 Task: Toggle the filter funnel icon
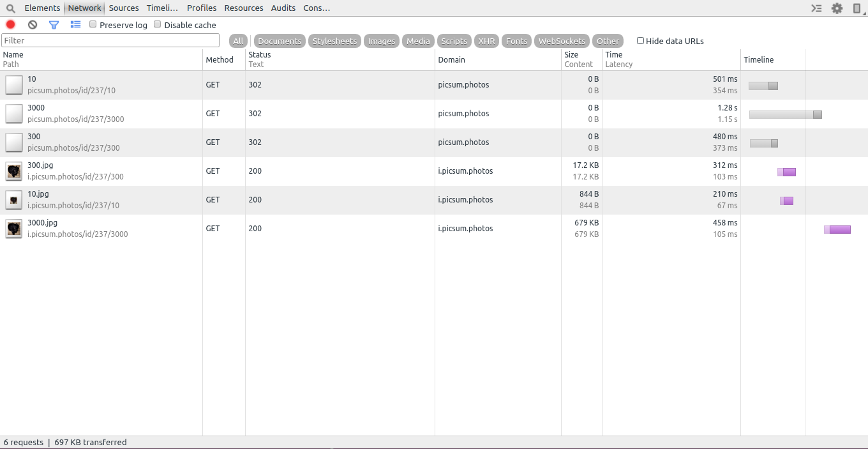54,25
